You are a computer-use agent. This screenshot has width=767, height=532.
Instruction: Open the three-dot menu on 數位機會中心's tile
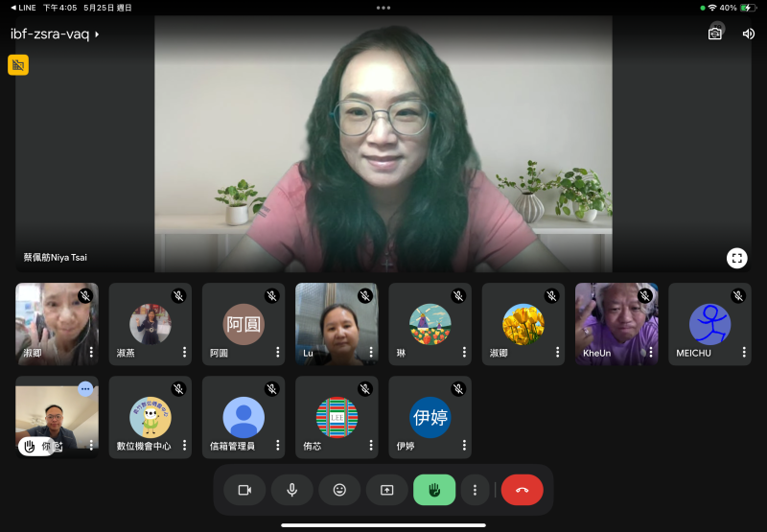pos(184,446)
